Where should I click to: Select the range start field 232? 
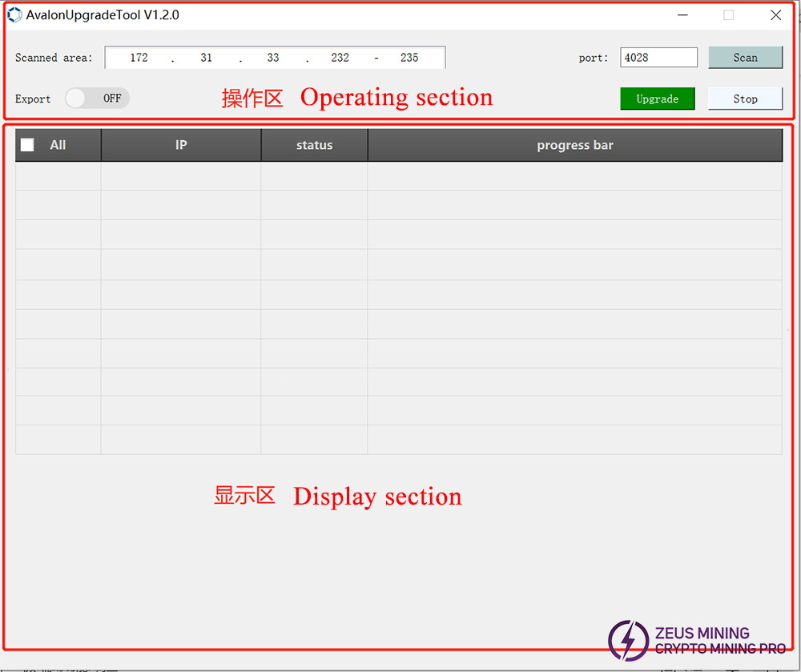click(x=340, y=58)
